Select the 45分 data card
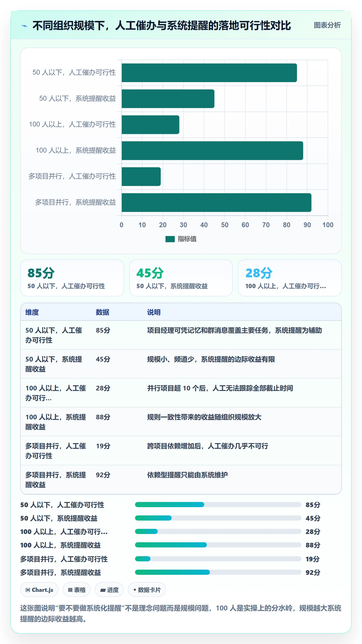362x644 pixels. coord(181,278)
